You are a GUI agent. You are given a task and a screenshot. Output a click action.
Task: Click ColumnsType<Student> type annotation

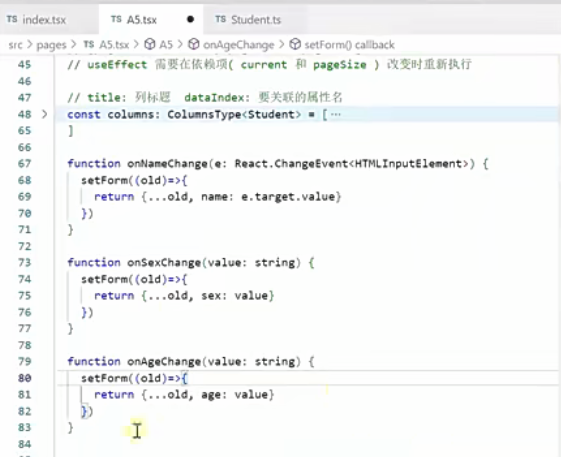pyautogui.click(x=234, y=115)
